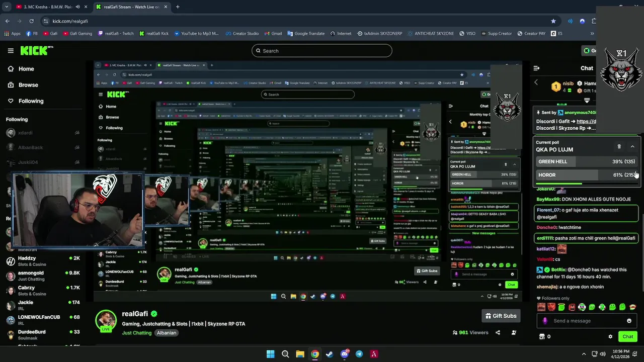The height and width of the screenshot is (362, 644).
Task: Open a new browser tab
Action: point(178,7)
